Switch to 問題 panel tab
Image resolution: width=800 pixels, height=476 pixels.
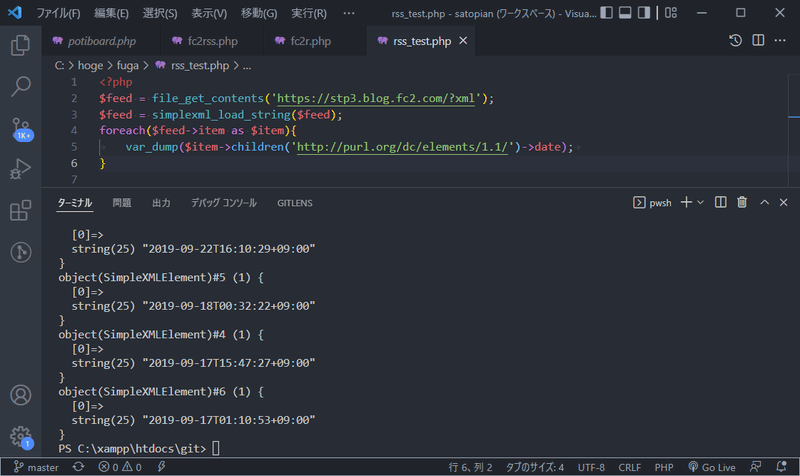tap(122, 203)
